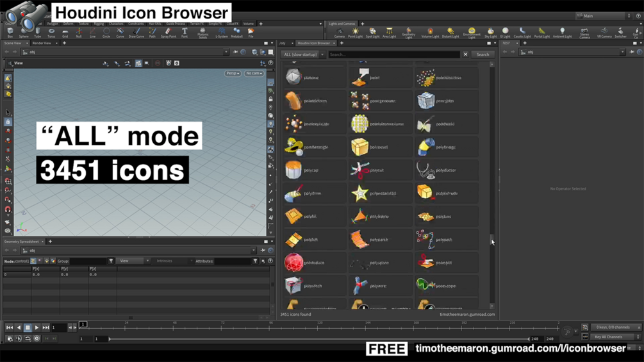Click the Search button in Icon Browser
Viewport: 644px width, 362px height.
(483, 54)
